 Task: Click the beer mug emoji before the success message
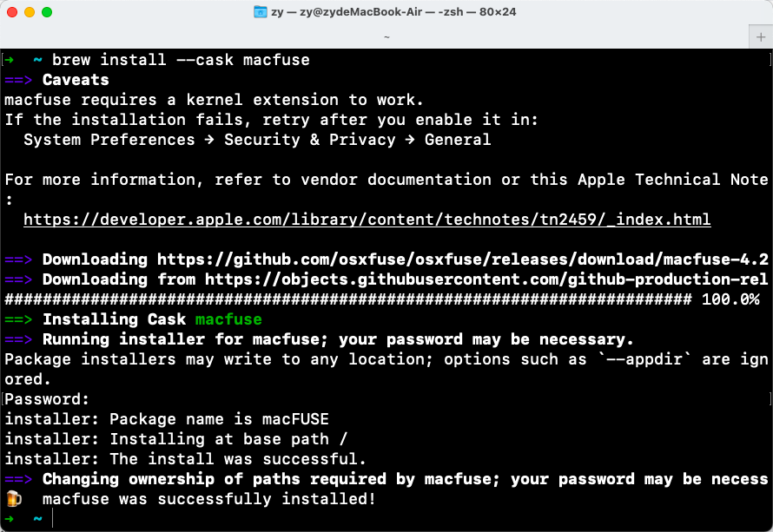click(14, 499)
